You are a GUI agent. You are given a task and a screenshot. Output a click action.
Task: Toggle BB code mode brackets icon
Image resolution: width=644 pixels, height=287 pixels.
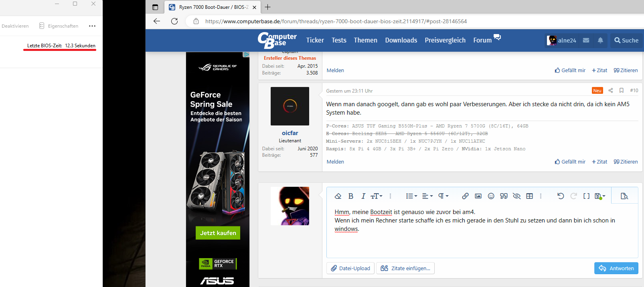coord(586,196)
